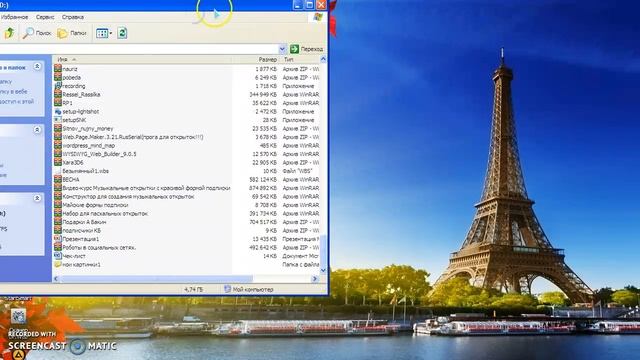Select the подписчики КБ archive icon
The image size is (640, 360).
click(58, 231)
